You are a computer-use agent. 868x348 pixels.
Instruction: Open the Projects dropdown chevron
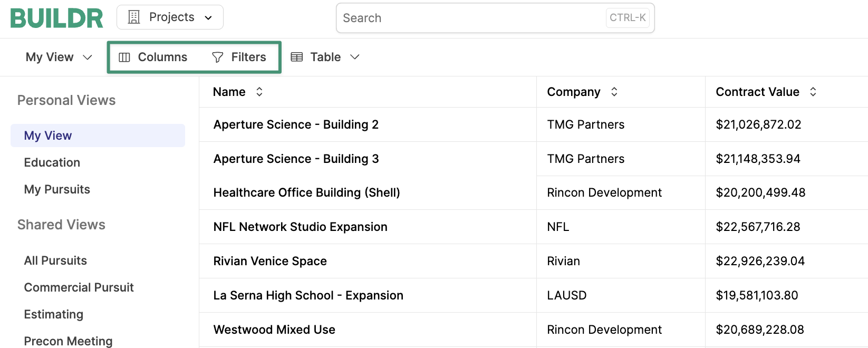(208, 18)
